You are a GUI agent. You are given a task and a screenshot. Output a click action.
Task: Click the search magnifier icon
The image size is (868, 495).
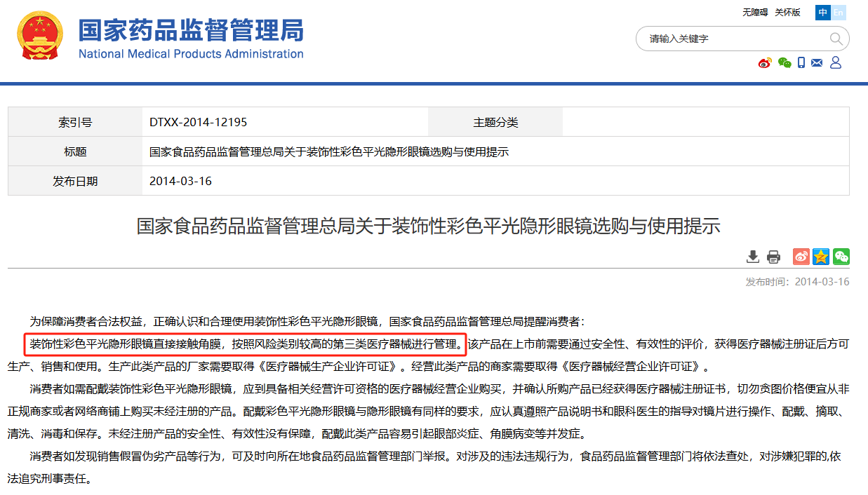(836, 39)
